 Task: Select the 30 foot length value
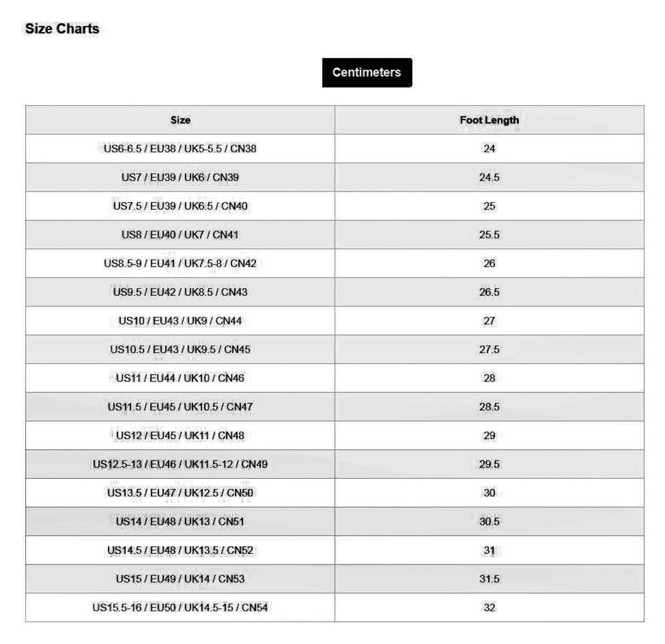(489, 493)
